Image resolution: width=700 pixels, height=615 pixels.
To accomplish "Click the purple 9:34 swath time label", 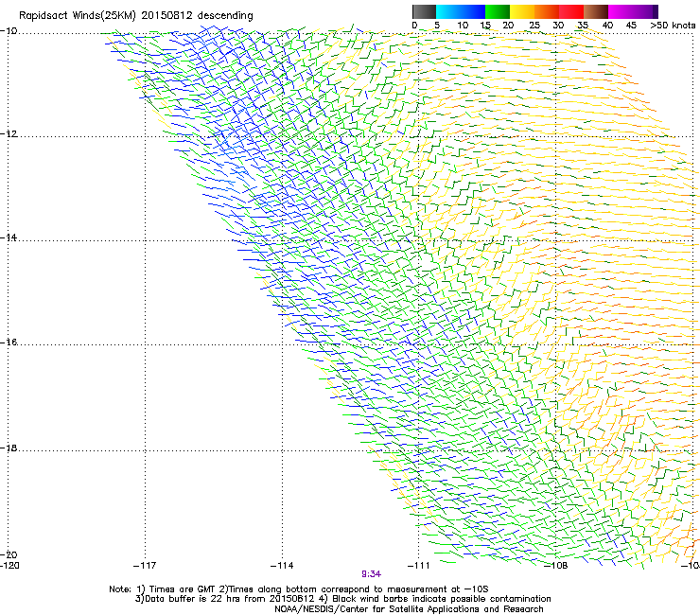I will (x=371, y=574).
